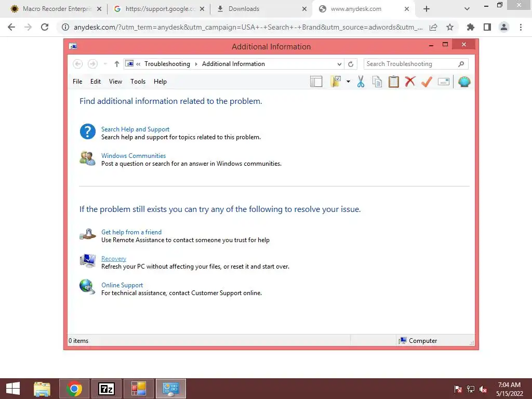532x399 pixels.
Task: Open the Windows Start button
Action: [13, 389]
